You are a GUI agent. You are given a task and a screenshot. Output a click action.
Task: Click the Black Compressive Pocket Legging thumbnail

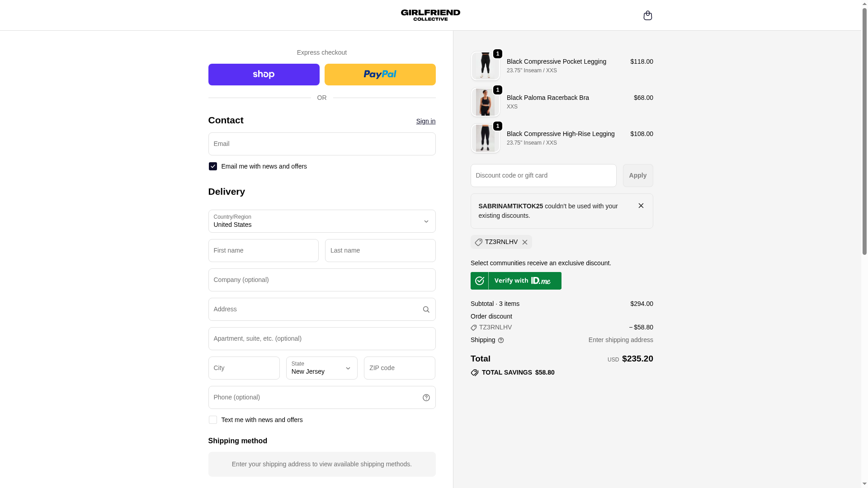pos(485,66)
